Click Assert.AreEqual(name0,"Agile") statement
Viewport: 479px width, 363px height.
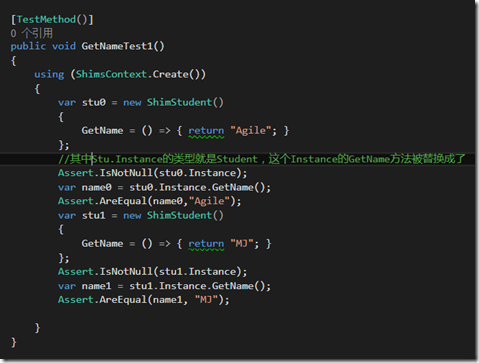click(x=149, y=201)
